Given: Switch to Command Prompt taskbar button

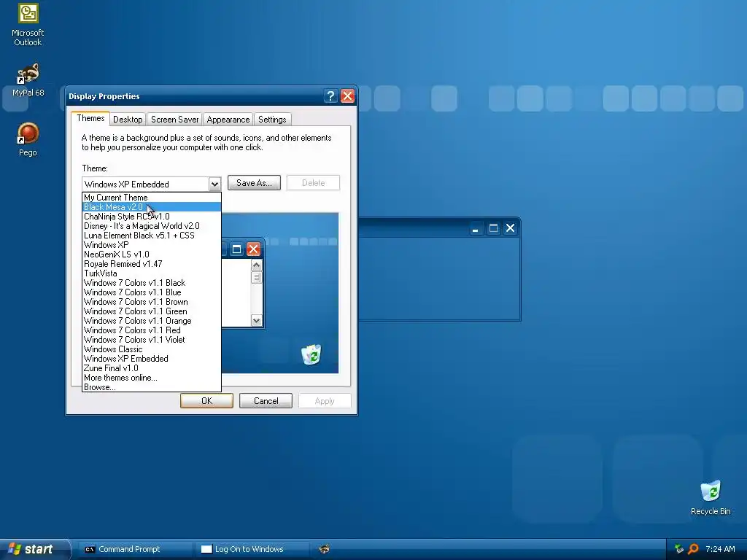Looking at the screenshot, I should [x=135, y=549].
